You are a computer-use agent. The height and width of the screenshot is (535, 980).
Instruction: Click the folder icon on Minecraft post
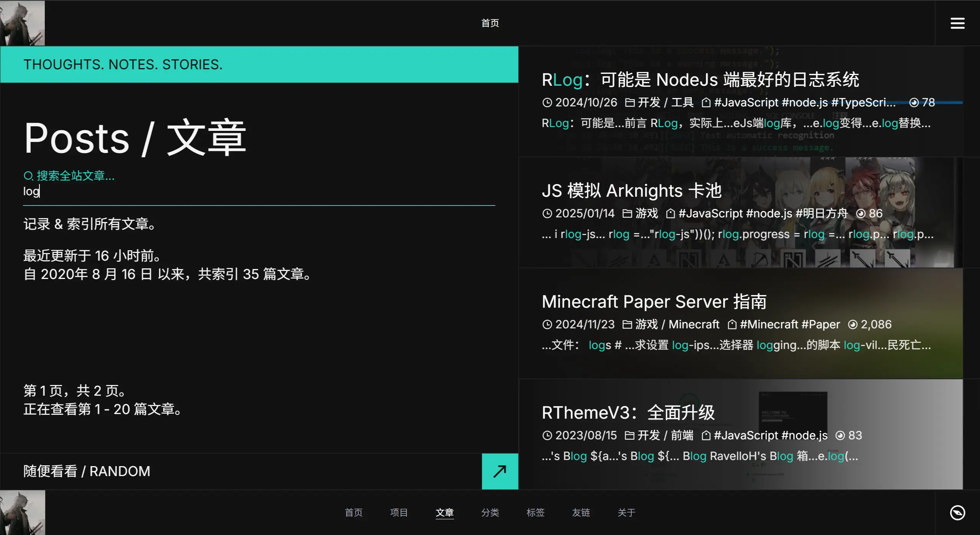point(627,325)
